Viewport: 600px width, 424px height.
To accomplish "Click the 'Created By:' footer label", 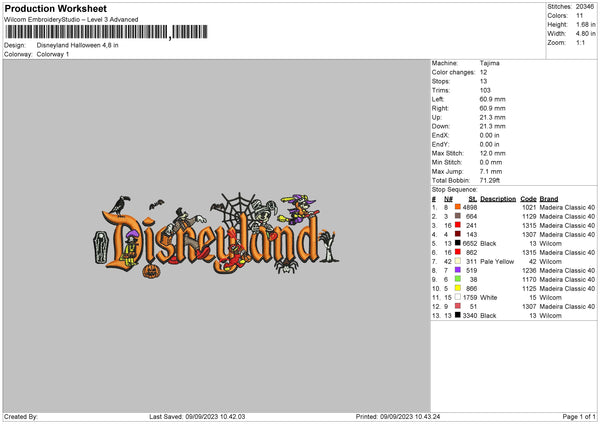I will [x=21, y=417].
